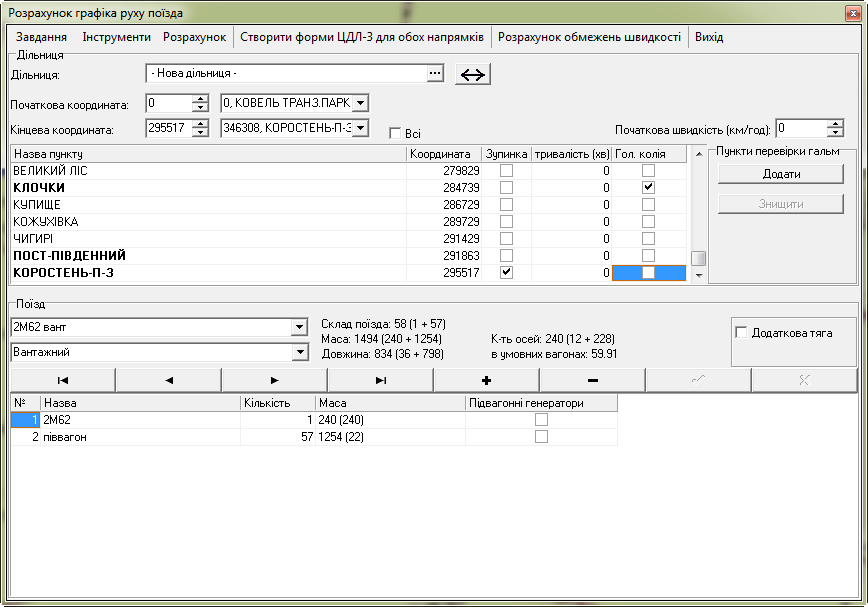
Task: Uncheck Зупинка for КОРОСТЕНЬ-П-З
Action: coord(506,272)
